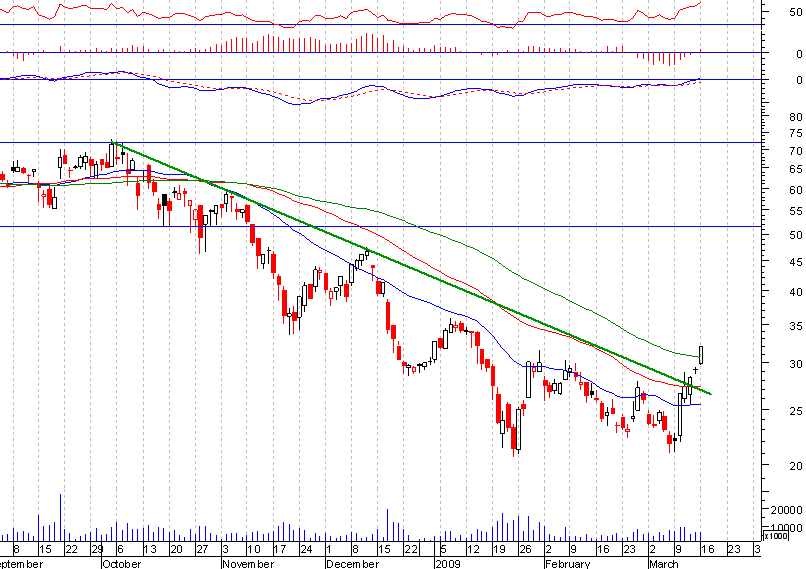Screen dimensions: 806x569
Task: Click the "20000" volume axis label
Action: click(786, 510)
